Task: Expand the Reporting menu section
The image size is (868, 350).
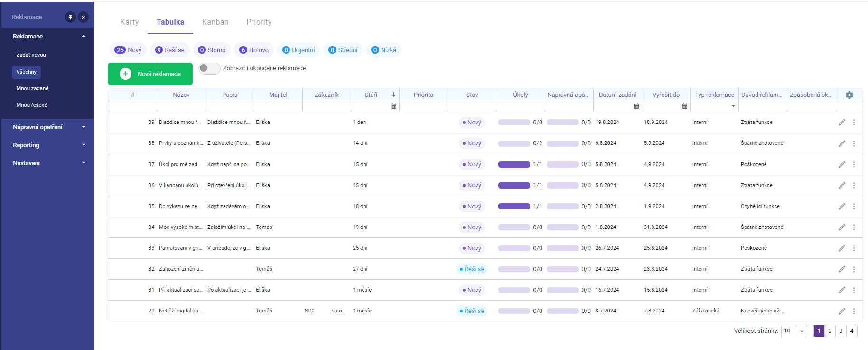Action: [x=84, y=145]
